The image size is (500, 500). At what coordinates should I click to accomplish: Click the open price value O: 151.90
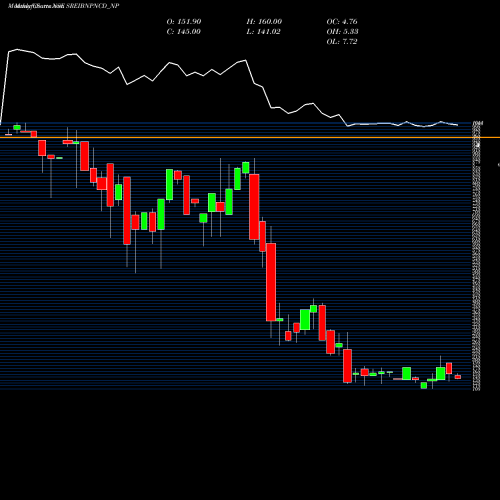(184, 22)
